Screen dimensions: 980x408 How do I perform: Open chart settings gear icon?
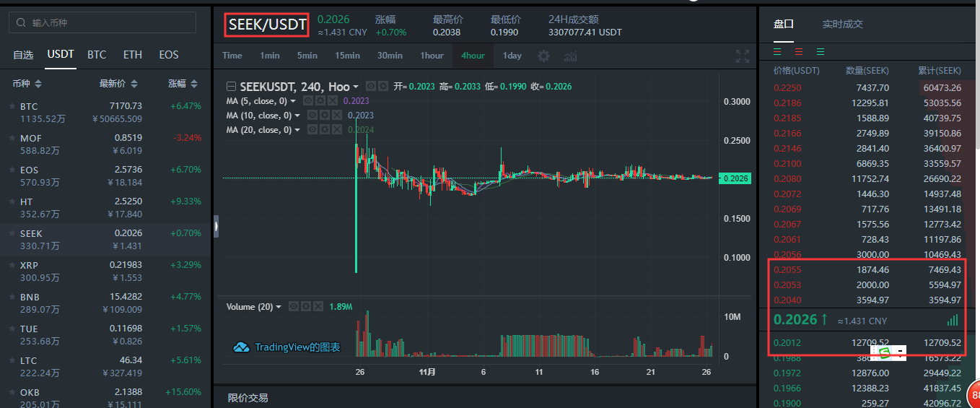tap(543, 56)
